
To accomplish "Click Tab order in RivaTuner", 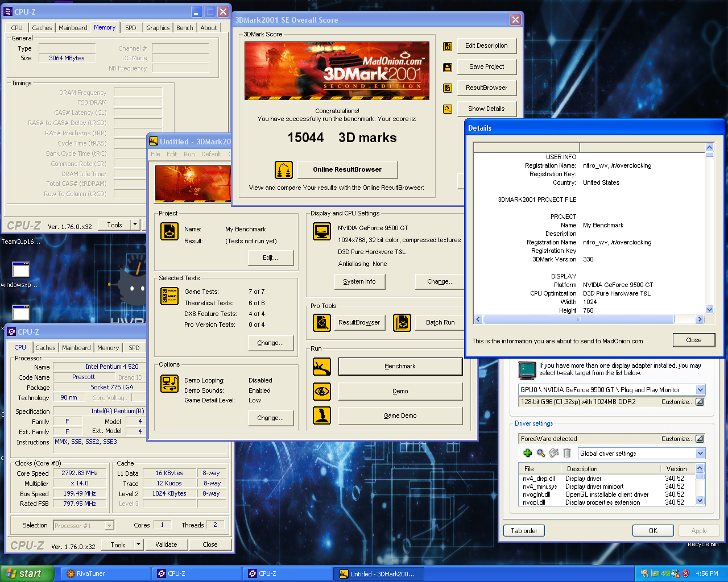I will point(524,531).
